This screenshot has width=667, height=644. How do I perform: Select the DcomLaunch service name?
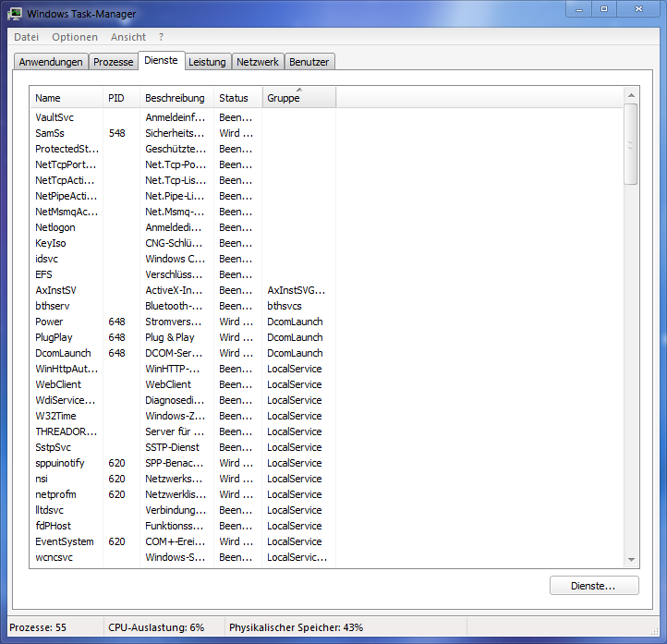coord(63,354)
